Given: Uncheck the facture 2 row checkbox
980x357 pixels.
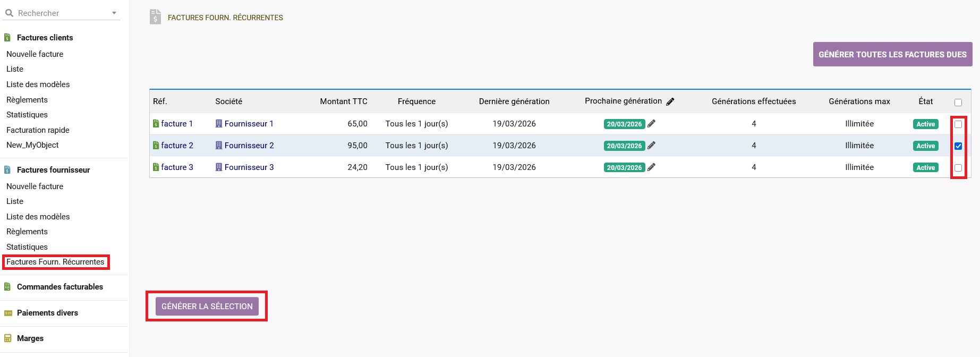Looking at the screenshot, I should point(958,146).
